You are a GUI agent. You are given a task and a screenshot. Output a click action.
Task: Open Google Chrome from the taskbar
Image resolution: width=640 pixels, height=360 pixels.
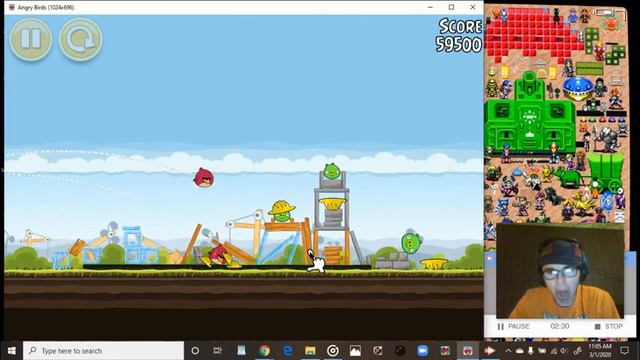point(264,351)
